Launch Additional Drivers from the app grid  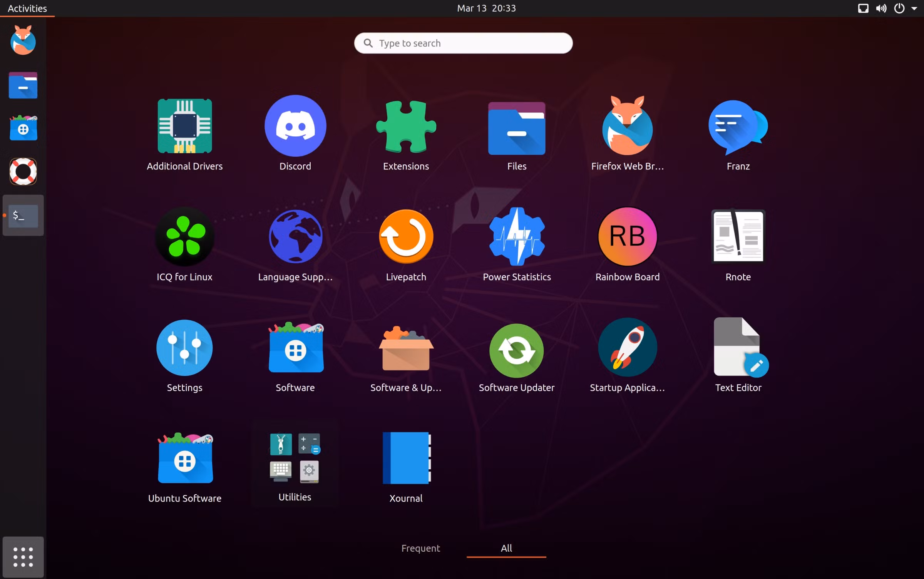coord(184,126)
